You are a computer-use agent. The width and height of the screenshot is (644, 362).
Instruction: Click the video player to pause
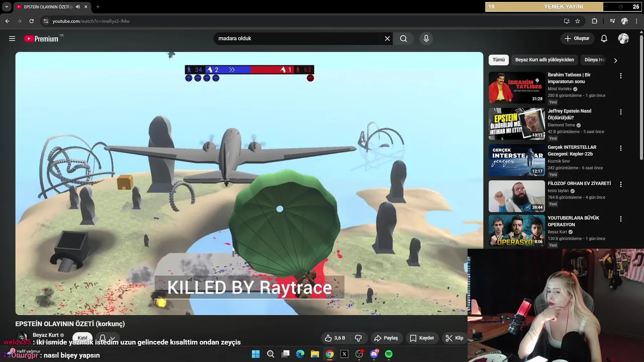(x=249, y=184)
